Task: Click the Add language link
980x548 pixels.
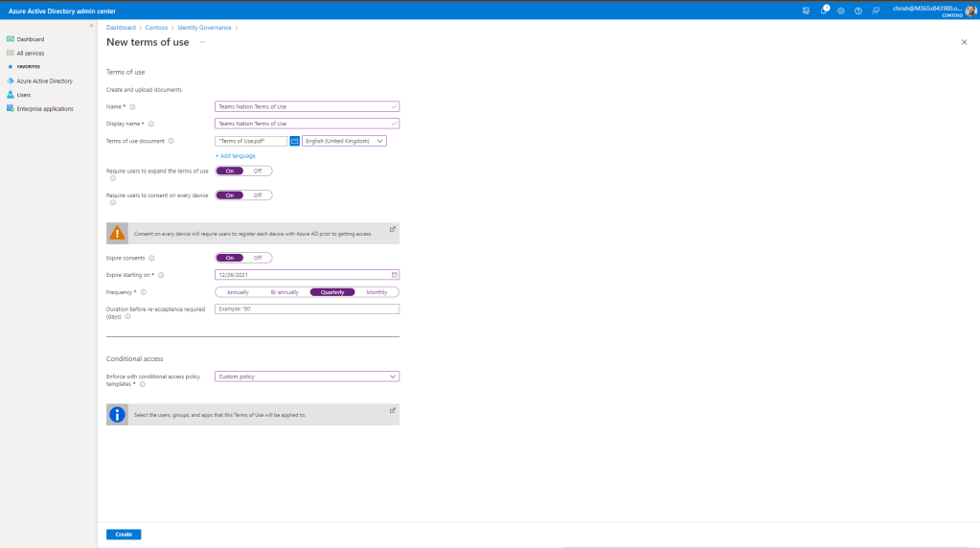Action: tap(235, 155)
